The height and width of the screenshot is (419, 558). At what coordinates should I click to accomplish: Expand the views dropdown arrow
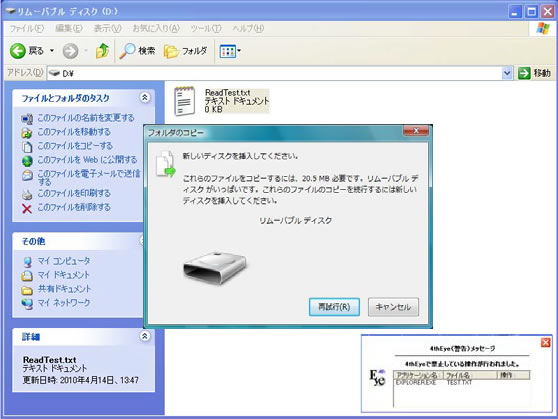pyautogui.click(x=239, y=51)
